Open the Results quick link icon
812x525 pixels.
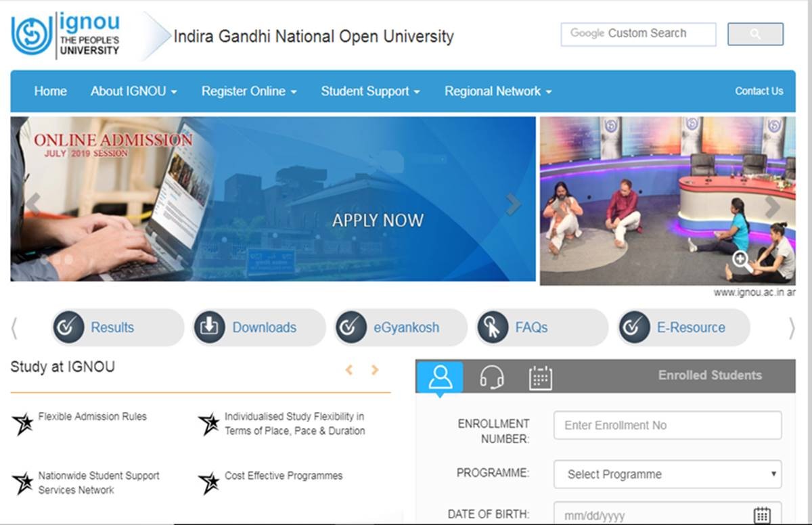point(68,327)
